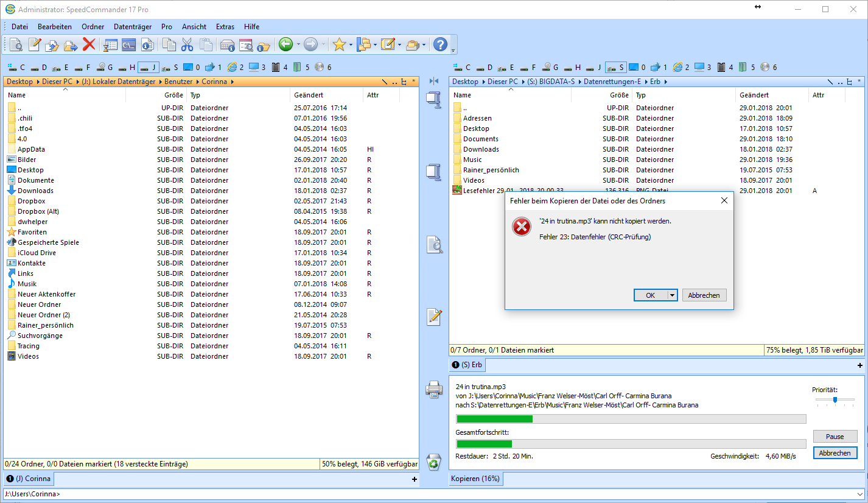
Task: Click the recycle bin icon in middle strip
Action: tap(433, 462)
